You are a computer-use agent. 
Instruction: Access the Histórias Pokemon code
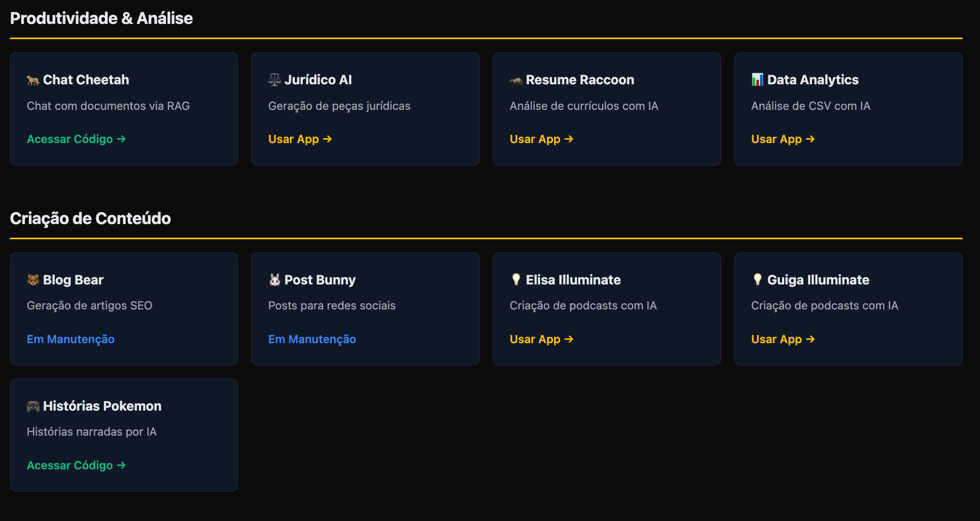click(76, 465)
